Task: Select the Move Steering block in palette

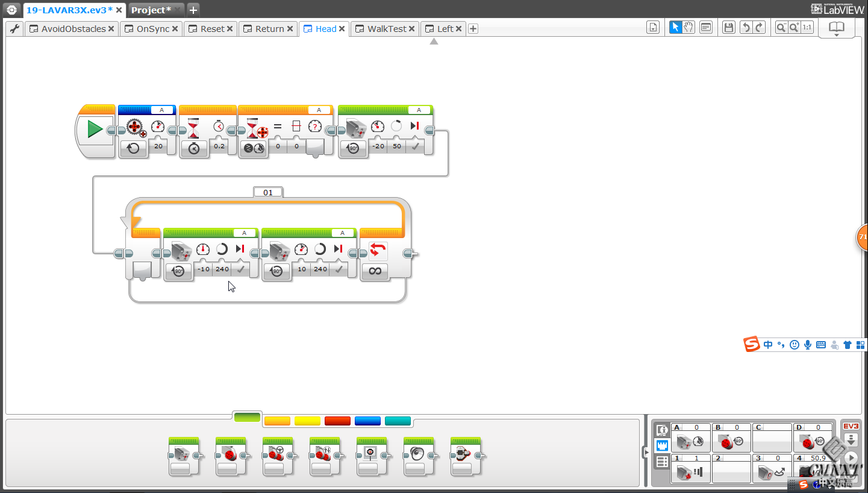Action: [x=277, y=456]
